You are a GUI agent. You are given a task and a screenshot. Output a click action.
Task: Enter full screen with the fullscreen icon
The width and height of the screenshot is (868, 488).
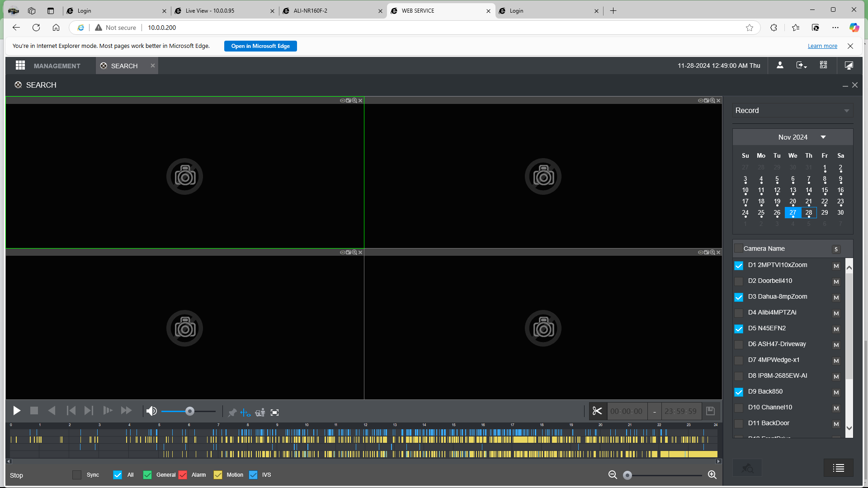point(274,413)
